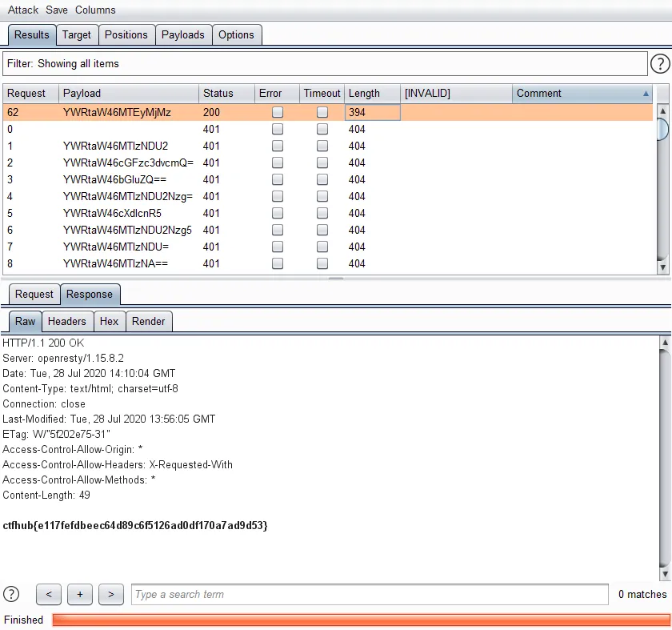Click the Finished attack progress bar
Screen dimensions: 672x630
pyautogui.click(x=362, y=620)
